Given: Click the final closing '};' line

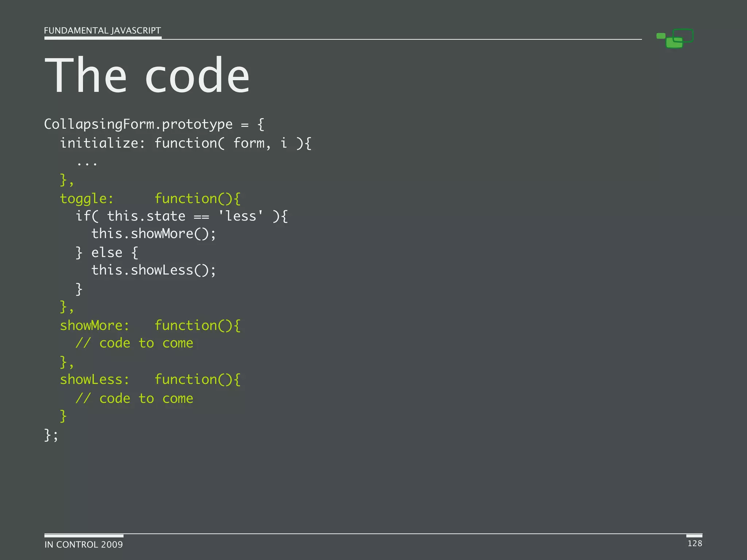Looking at the screenshot, I should (x=51, y=435).
